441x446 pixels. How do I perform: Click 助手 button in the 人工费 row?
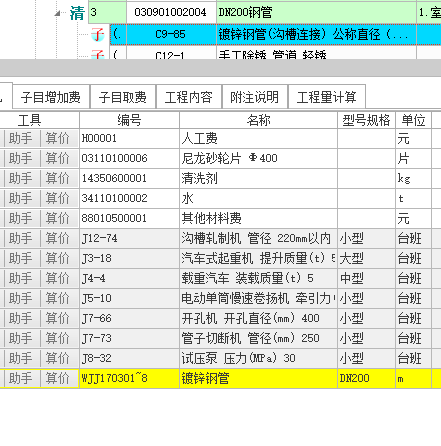pos(21,139)
